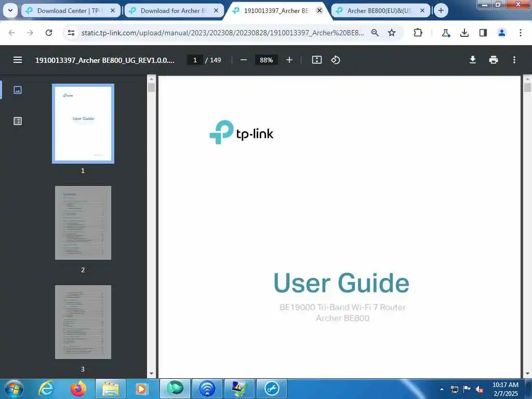Image resolution: width=532 pixels, height=399 pixels.
Task: Open Windows Explorer from taskbar
Action: [x=111, y=389]
